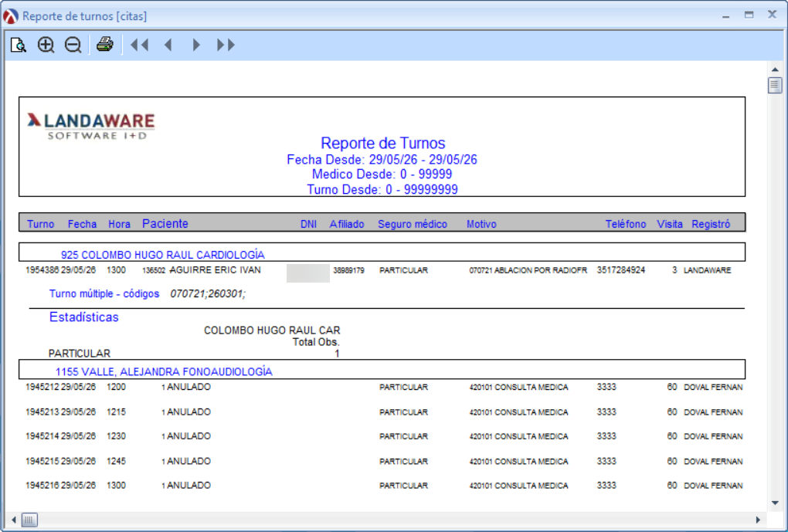The height and width of the screenshot is (532, 788).
Task: Select '1155 VALLE, ALEJANDRA FONOAUDIOLOGÍA' group row
Action: coord(382,370)
